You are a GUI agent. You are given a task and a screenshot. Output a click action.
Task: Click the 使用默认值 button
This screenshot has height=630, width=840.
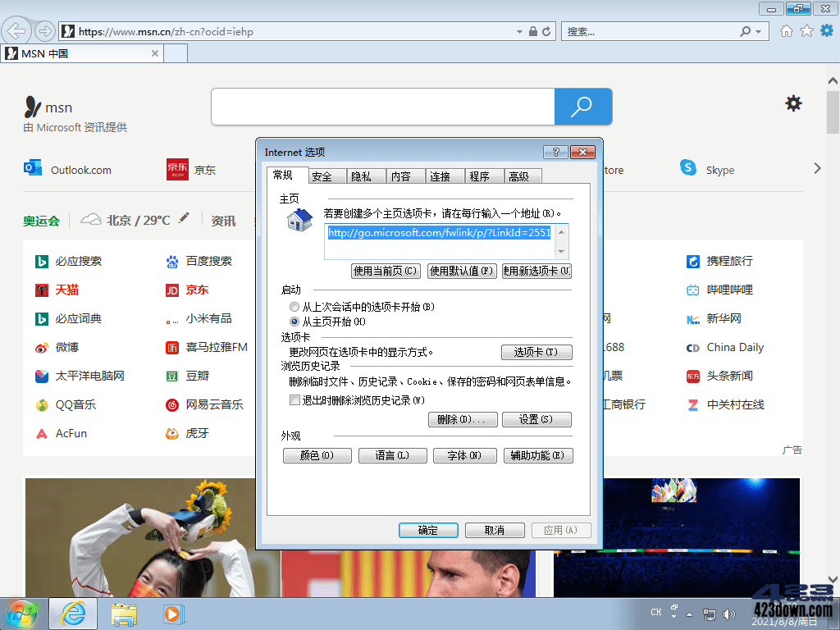[x=461, y=271]
